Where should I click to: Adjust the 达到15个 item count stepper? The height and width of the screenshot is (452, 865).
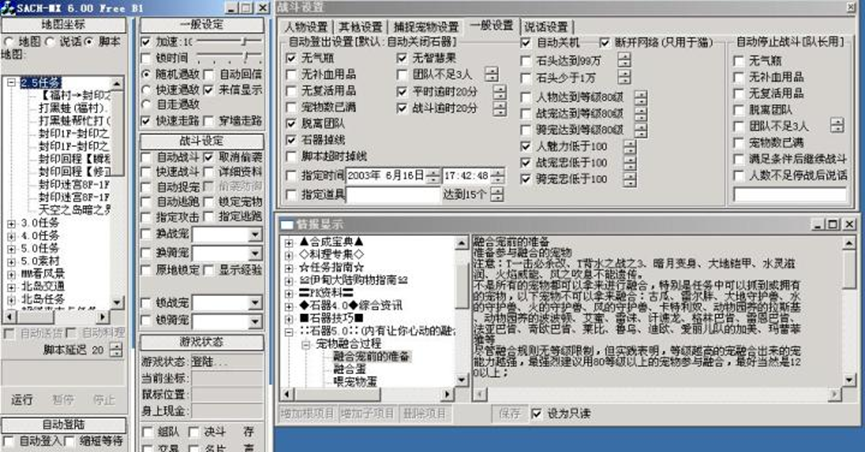(x=496, y=195)
